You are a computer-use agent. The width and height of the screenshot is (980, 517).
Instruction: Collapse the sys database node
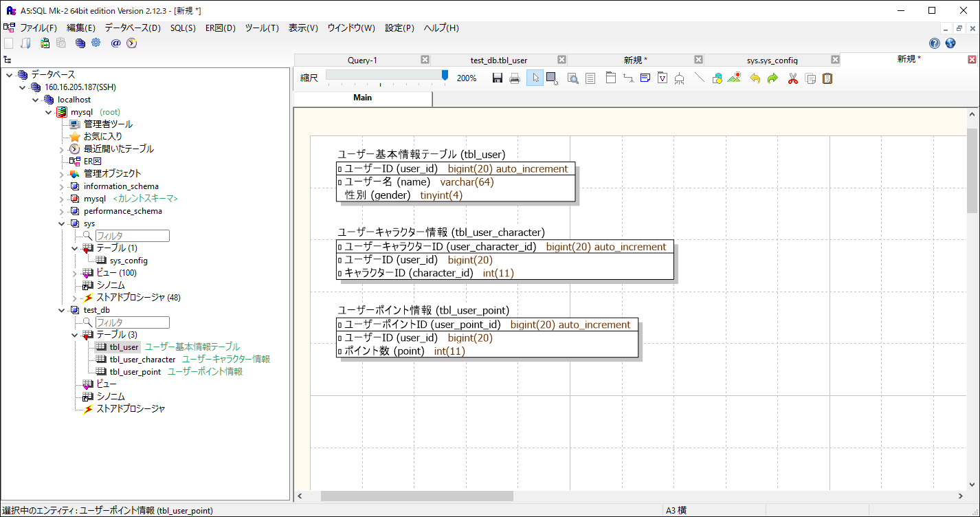61,223
